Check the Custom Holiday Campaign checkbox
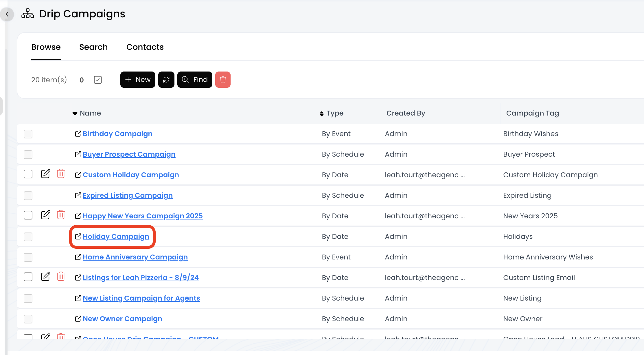 tap(28, 174)
